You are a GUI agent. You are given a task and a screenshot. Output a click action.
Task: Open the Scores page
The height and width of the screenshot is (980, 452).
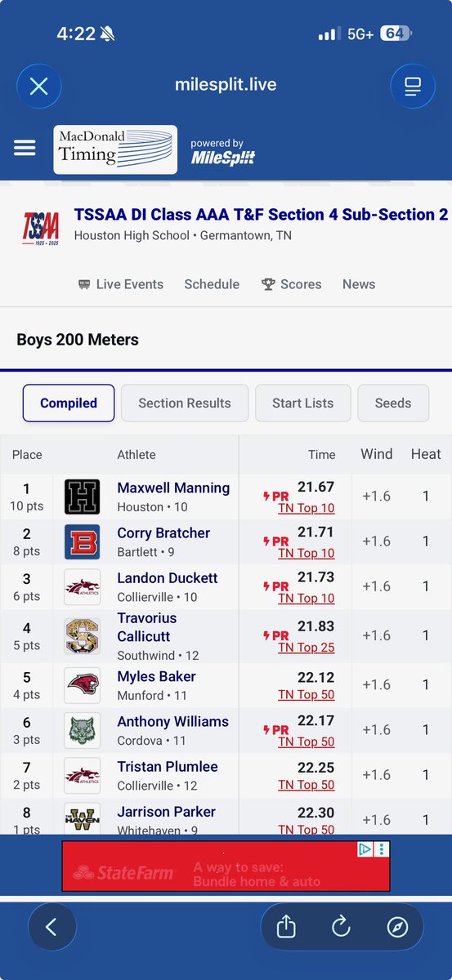coord(291,284)
